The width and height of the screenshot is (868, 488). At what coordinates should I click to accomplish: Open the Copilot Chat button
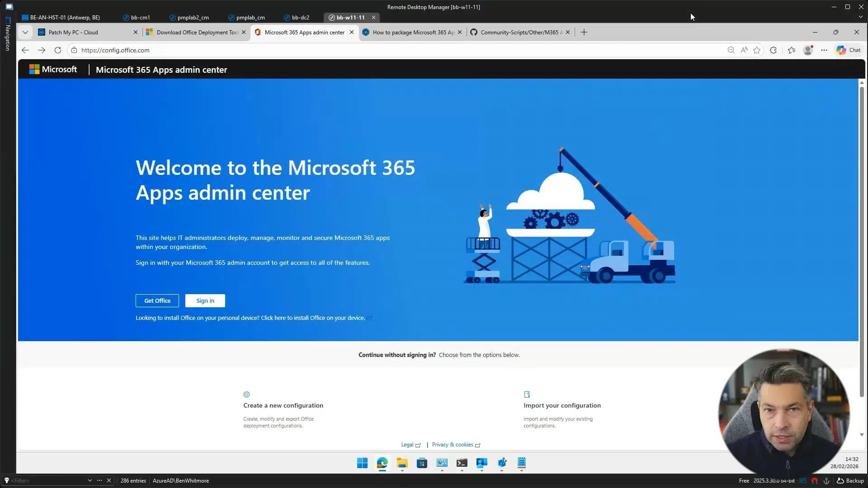click(x=849, y=50)
